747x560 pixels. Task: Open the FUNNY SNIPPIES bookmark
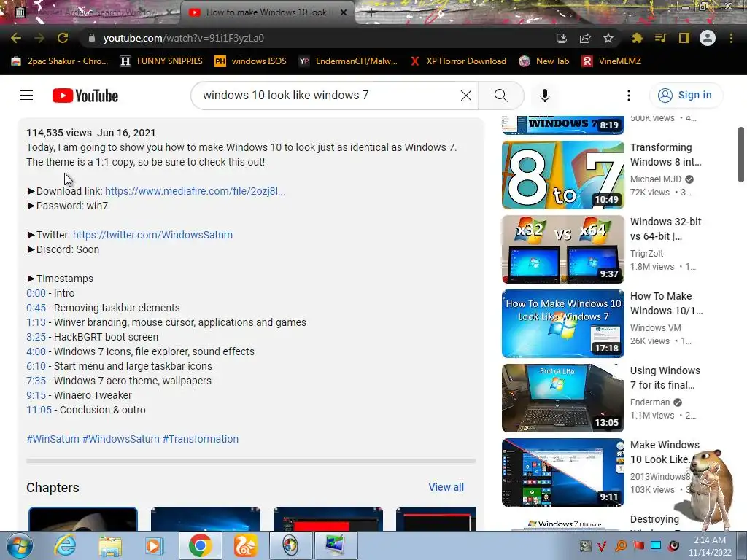(161, 61)
